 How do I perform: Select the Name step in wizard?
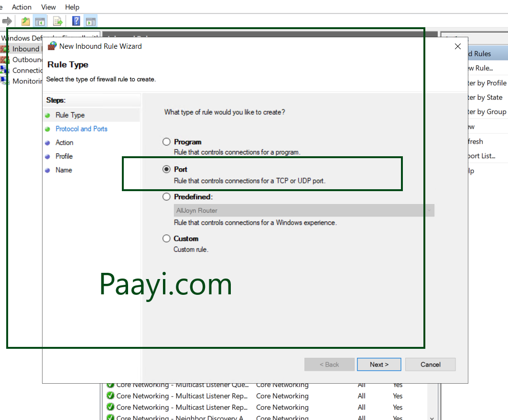[64, 170]
